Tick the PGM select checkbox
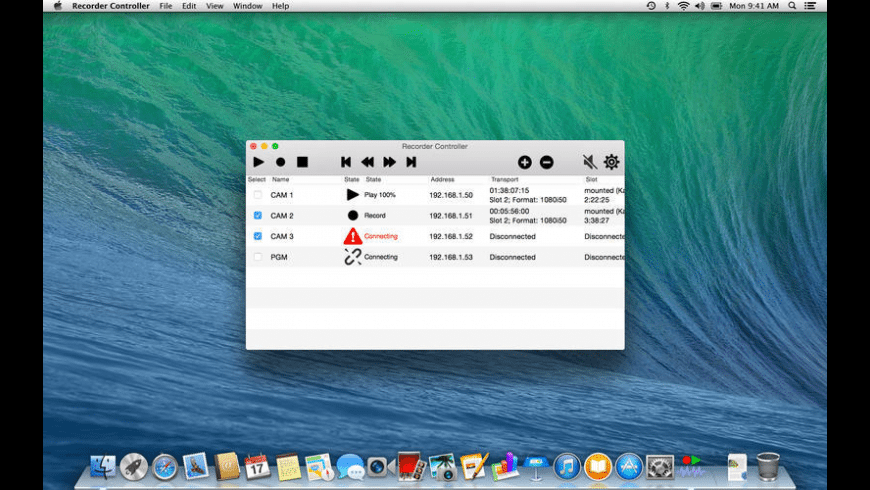The height and width of the screenshot is (490, 870). coord(258,257)
